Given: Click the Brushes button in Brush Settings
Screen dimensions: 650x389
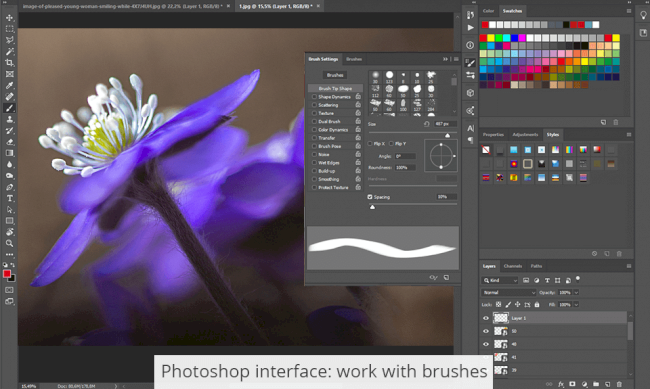Looking at the screenshot, I should tap(335, 75).
